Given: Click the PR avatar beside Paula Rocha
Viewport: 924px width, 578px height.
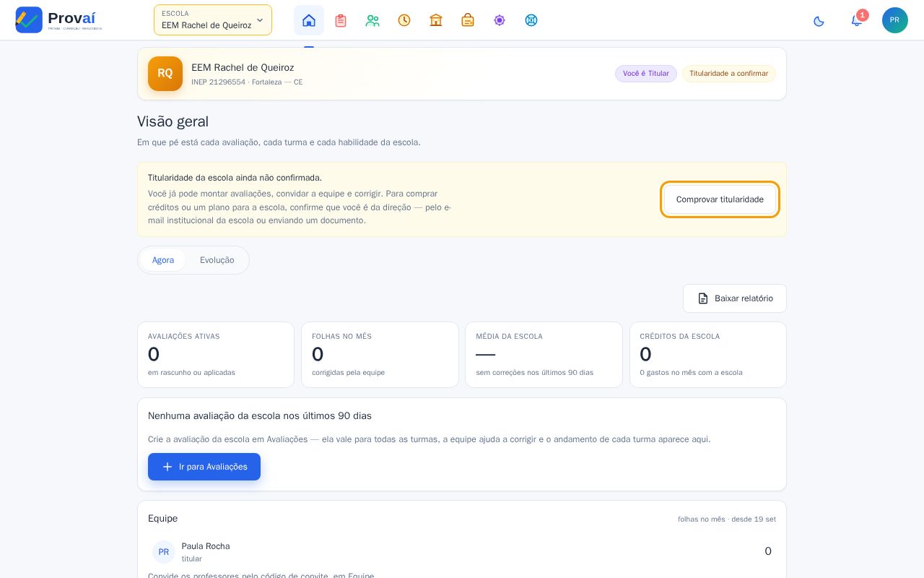Looking at the screenshot, I should [164, 552].
